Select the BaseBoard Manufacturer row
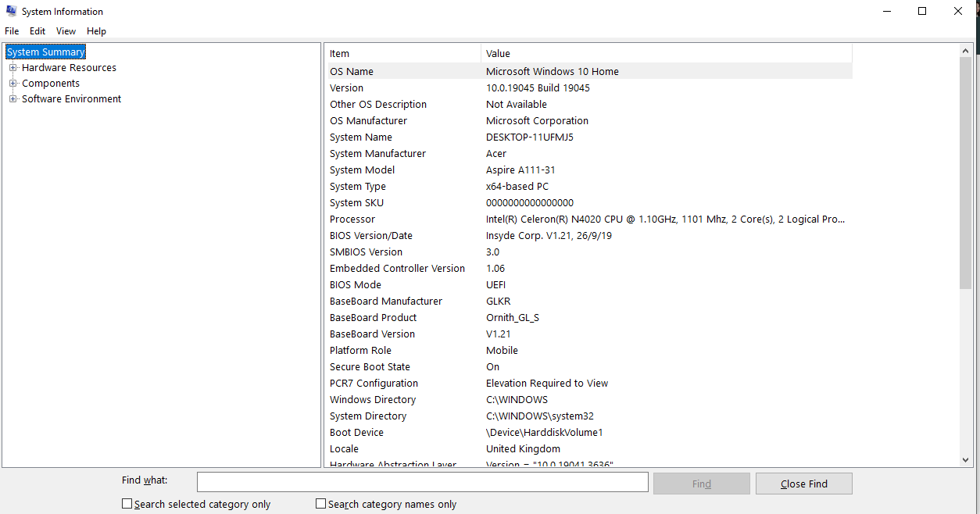 tap(588, 301)
